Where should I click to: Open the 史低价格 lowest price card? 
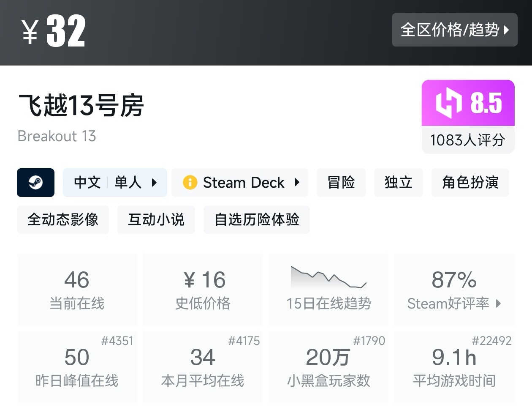(203, 290)
